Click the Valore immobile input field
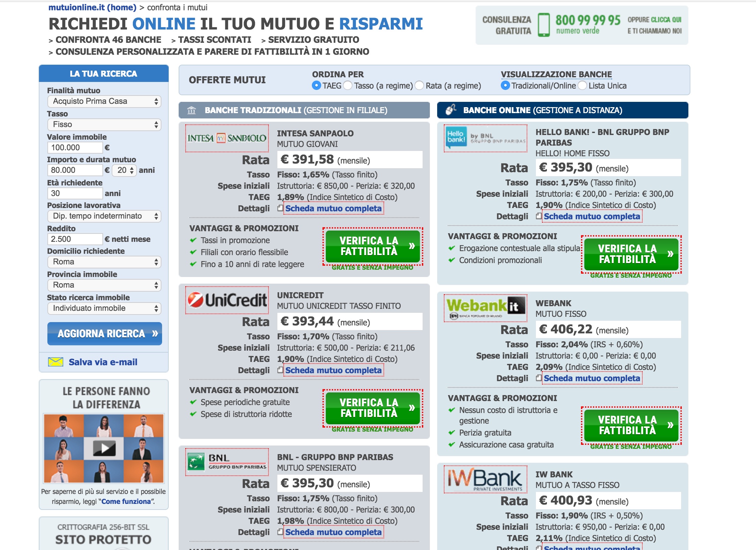 (75, 147)
